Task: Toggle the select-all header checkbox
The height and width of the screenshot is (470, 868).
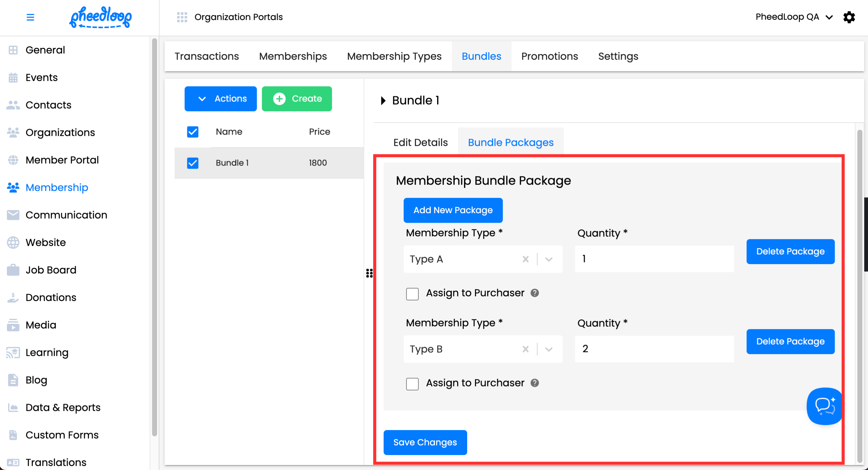Action: (x=193, y=132)
